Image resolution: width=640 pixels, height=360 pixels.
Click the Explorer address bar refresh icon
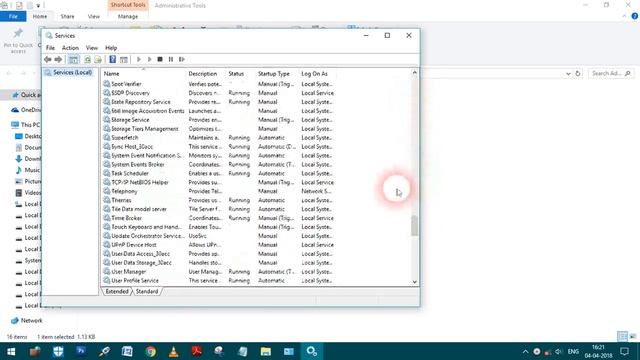[x=578, y=74]
